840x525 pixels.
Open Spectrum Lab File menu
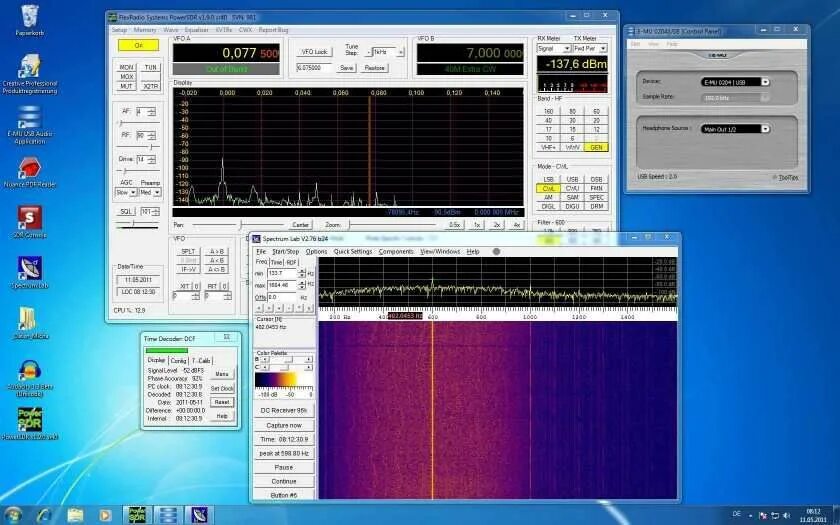click(260, 251)
